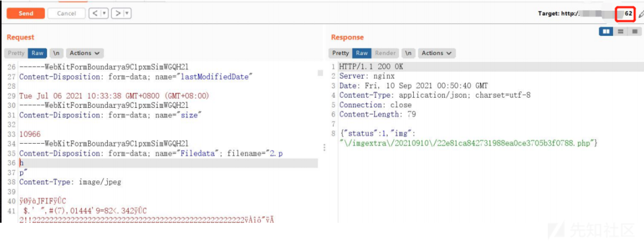
Task: Switch Request view to Raw tab
Action: tap(37, 53)
